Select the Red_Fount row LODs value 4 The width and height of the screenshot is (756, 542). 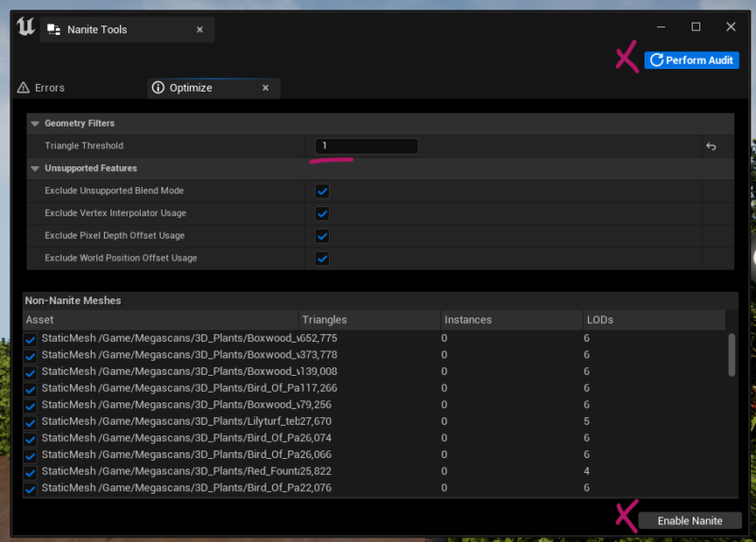pos(586,471)
